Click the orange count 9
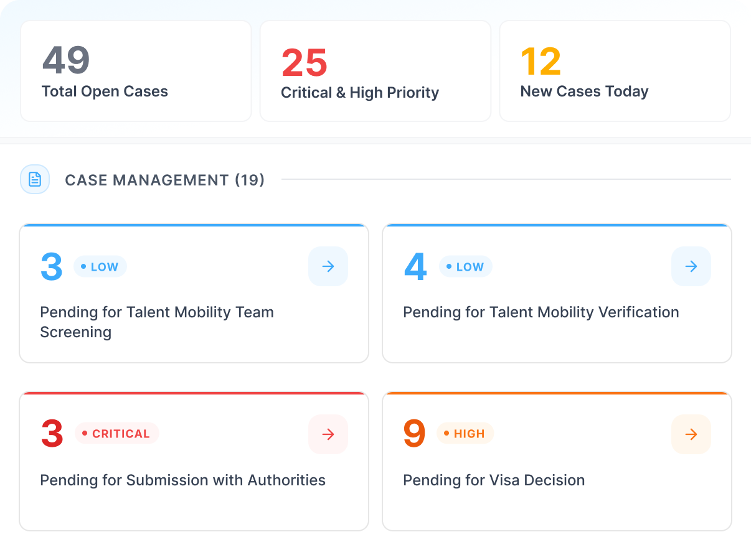751x560 pixels. [415, 434]
